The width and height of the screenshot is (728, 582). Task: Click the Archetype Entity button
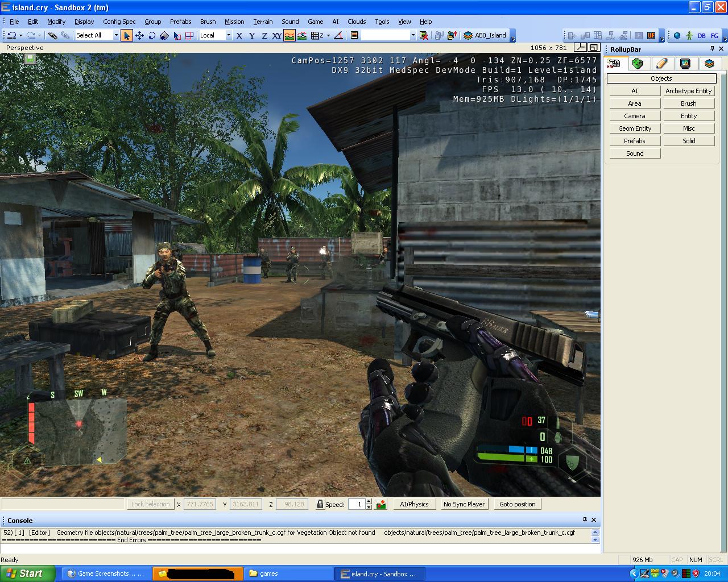coord(689,91)
